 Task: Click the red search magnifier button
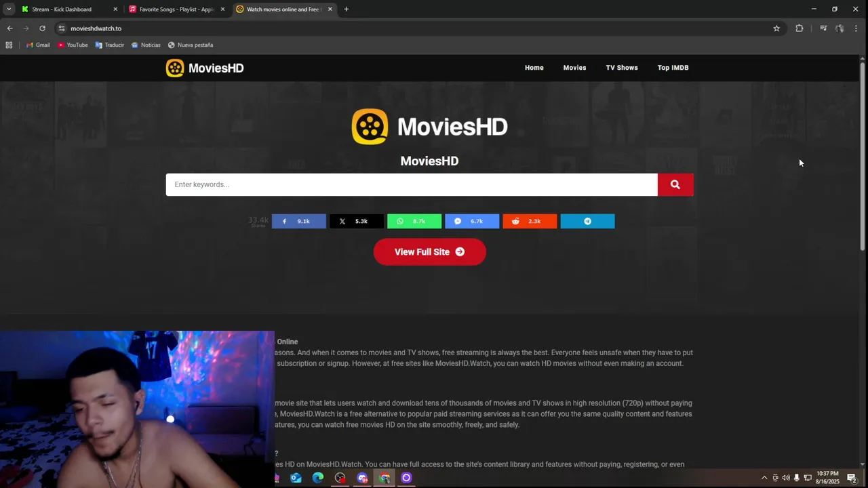(675, 184)
